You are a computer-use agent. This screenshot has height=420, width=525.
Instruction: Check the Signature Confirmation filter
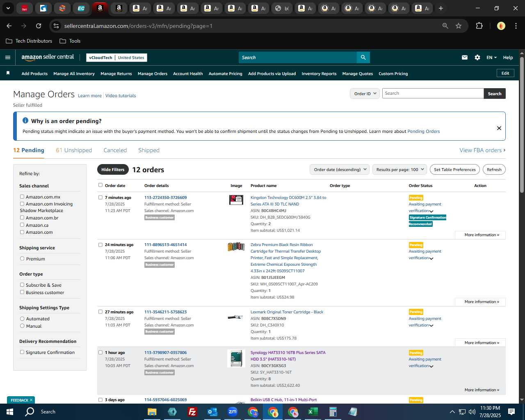click(x=22, y=352)
